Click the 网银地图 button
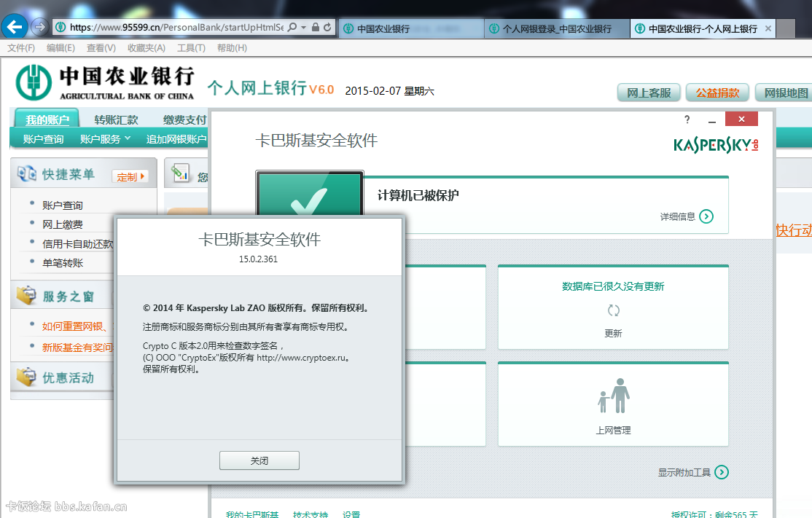This screenshot has height=518, width=812. click(785, 93)
